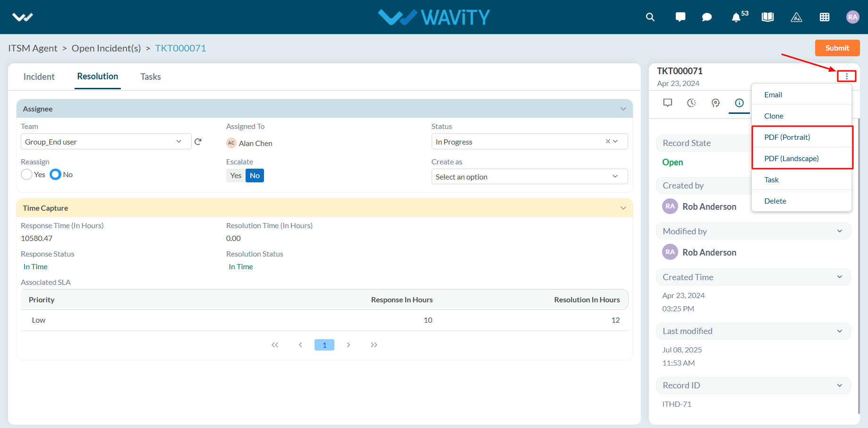Open the history clock icon in ticket panel
The image size is (868, 428).
[x=691, y=103]
